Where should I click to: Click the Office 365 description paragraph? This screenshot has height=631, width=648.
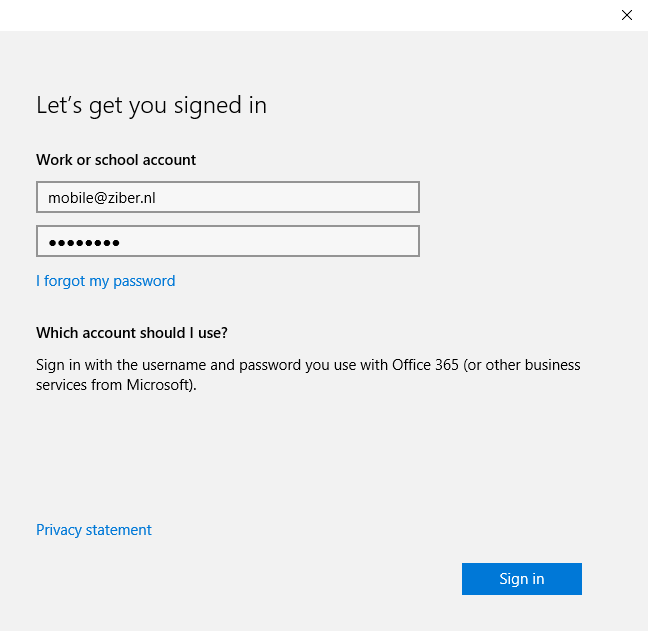(x=308, y=375)
